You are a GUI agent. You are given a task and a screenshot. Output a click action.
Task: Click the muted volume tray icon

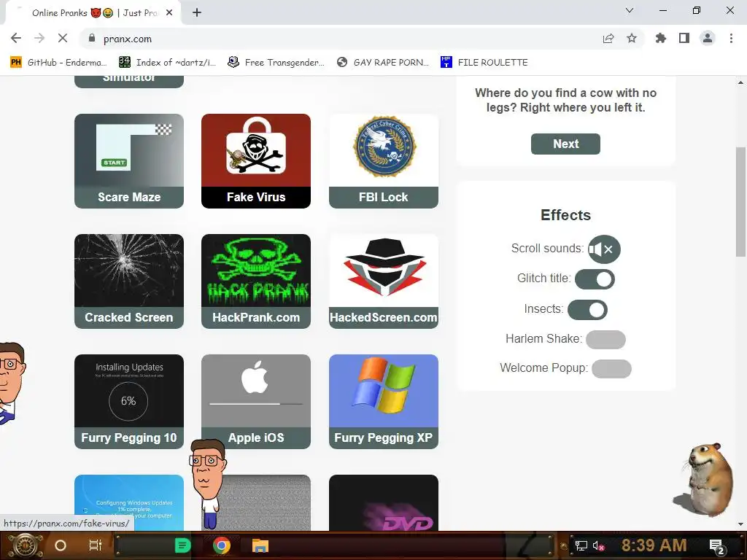(598, 545)
